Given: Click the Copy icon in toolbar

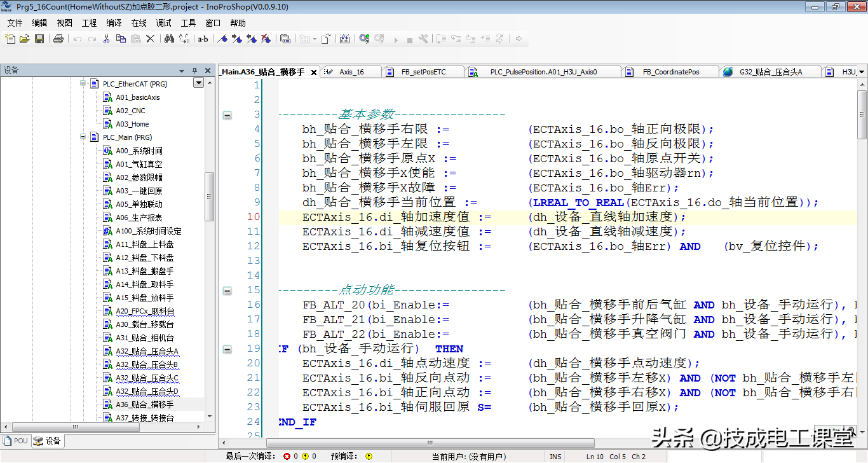Looking at the screenshot, I should click(121, 39).
